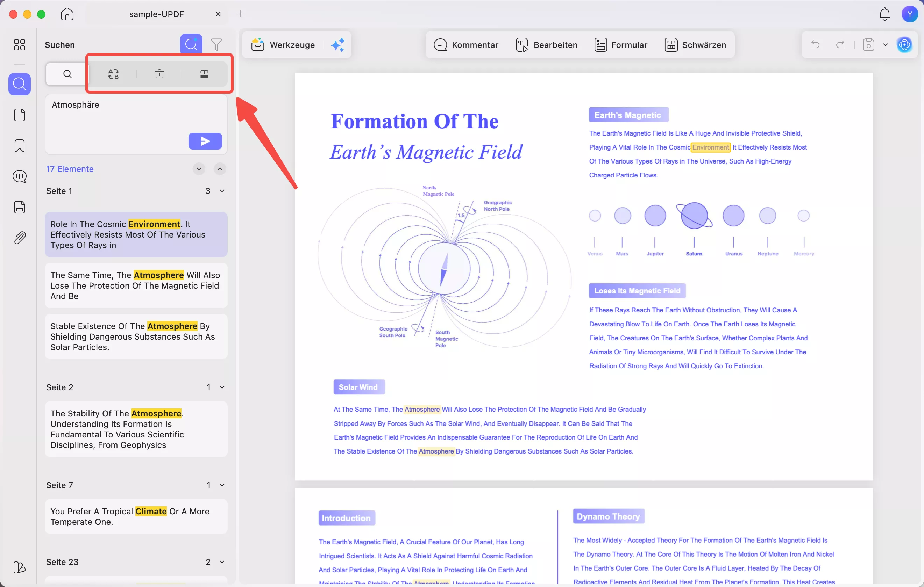
Task: Open the comments list sidebar icon
Action: 20,176
